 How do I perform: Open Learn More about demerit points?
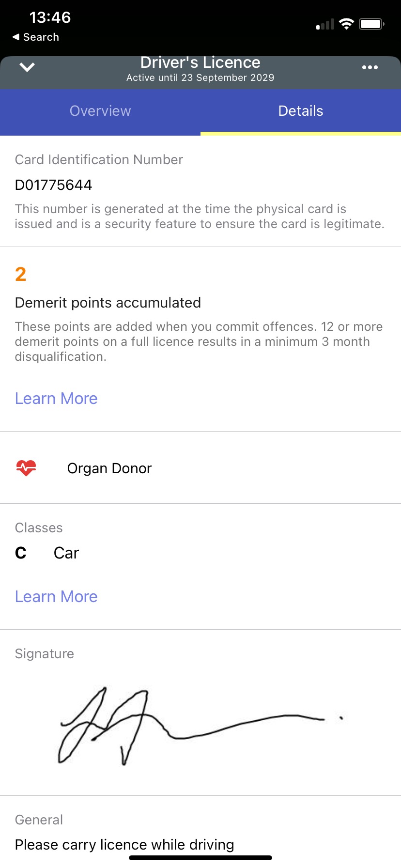pyautogui.click(x=56, y=399)
